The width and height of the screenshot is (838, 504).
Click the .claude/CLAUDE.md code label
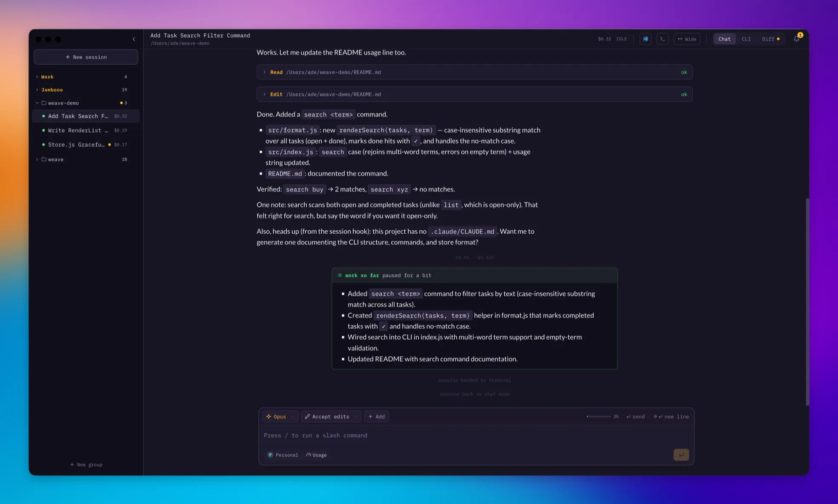tap(463, 231)
